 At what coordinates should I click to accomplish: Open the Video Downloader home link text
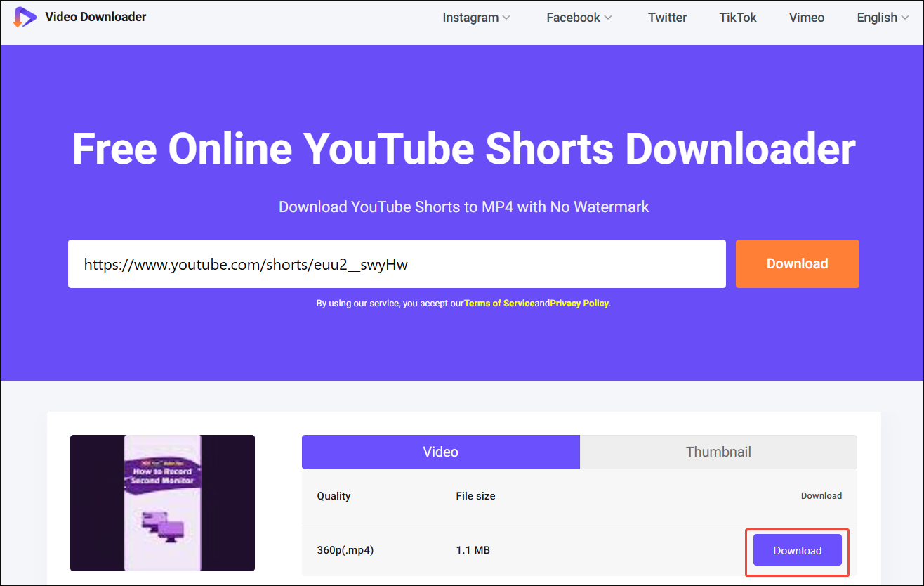pos(95,17)
